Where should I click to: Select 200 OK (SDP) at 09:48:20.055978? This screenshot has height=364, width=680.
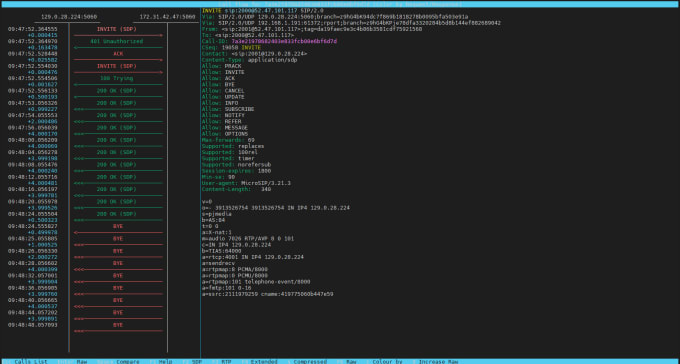116,202
